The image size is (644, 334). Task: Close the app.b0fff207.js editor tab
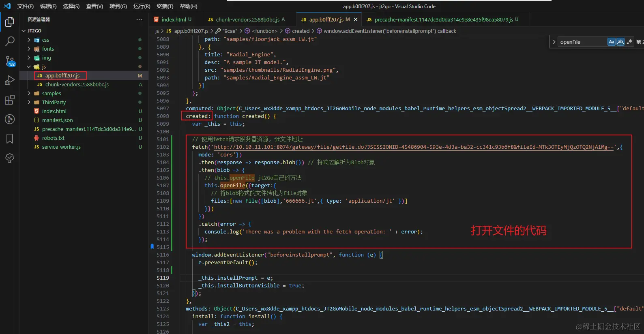[x=356, y=19]
